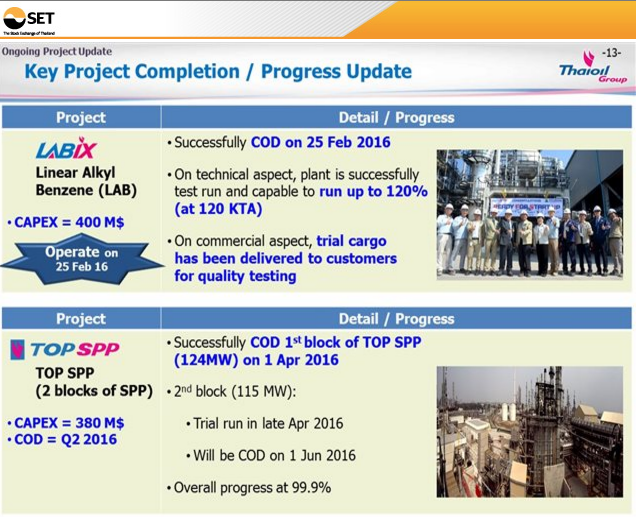Click 'On technical aspect, plant is successfully' line

coord(297,174)
